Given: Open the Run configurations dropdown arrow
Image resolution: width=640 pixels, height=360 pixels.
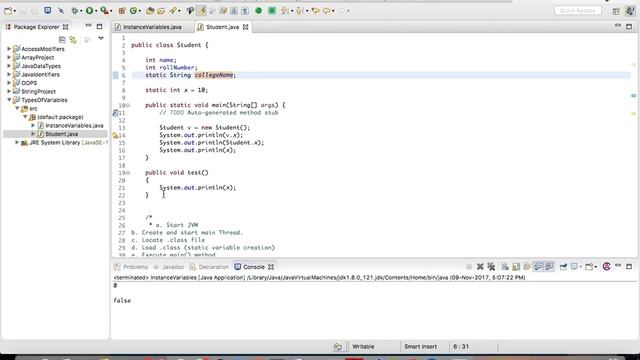Looking at the screenshot, I should pyautogui.click(x=96, y=11).
